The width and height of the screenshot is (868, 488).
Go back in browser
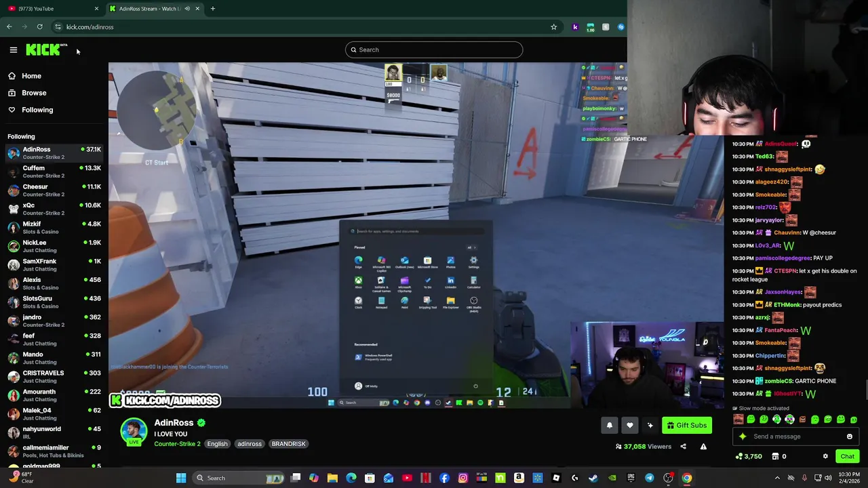click(9, 27)
